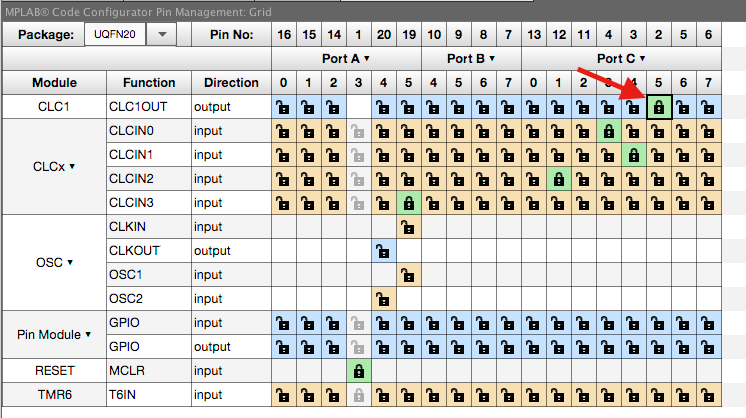Image resolution: width=746 pixels, height=418 pixels.
Task: Click the Direction column header
Action: pos(231,82)
